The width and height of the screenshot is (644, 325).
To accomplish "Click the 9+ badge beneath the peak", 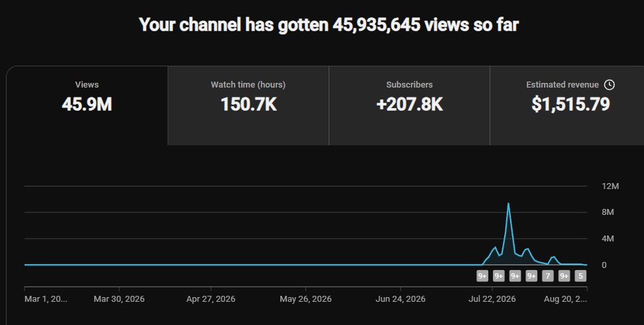I will tap(515, 276).
